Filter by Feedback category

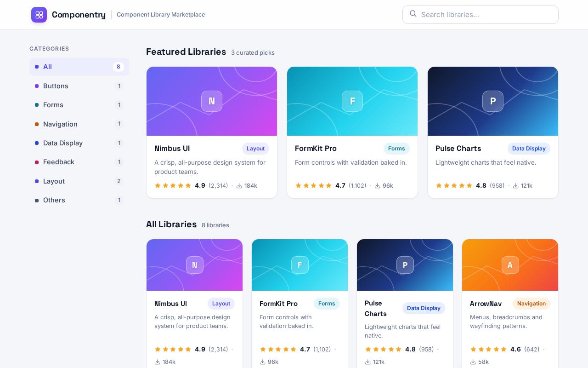(79, 162)
